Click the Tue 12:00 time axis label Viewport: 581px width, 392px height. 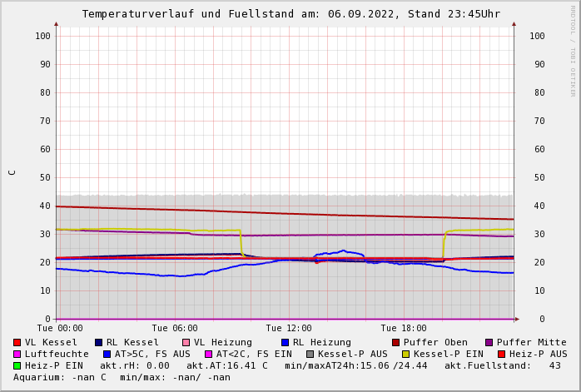[289, 329]
